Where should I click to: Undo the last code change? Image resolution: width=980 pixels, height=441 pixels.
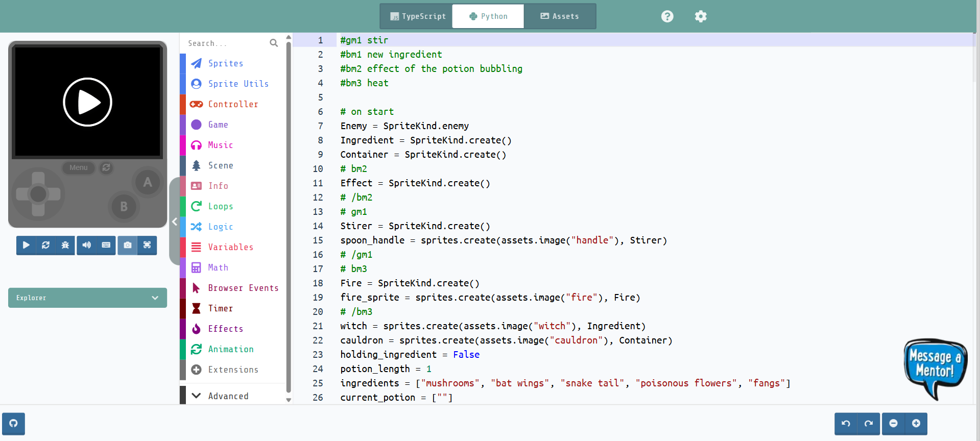pos(846,424)
